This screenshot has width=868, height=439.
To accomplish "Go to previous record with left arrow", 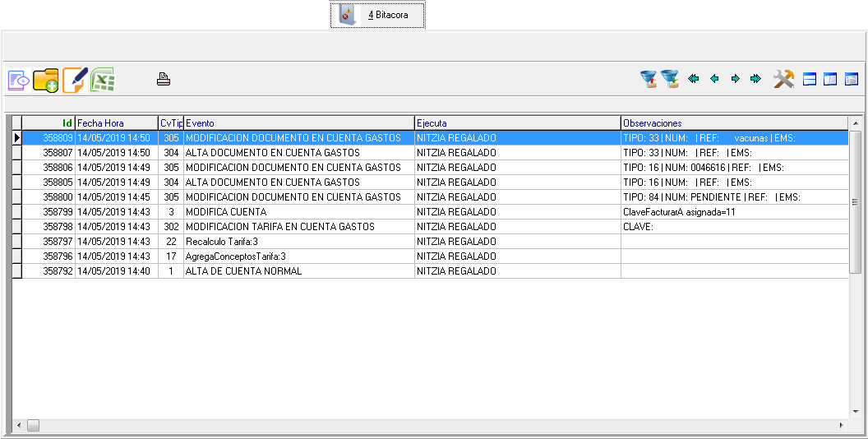I will 714,79.
